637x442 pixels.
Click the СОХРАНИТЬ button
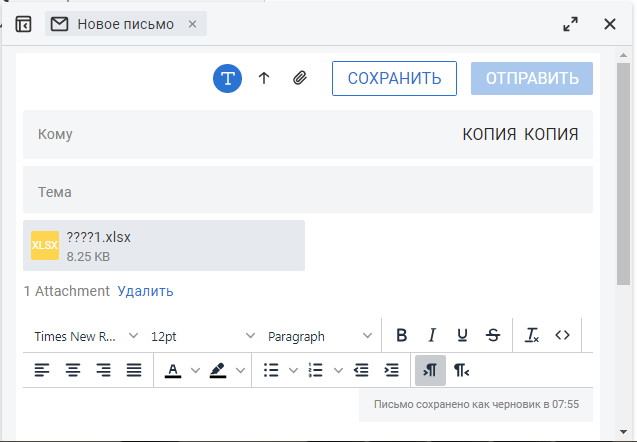tap(394, 78)
